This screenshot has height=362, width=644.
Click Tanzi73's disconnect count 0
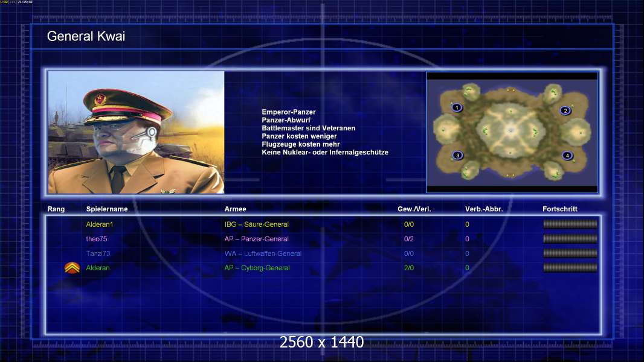coord(467,253)
